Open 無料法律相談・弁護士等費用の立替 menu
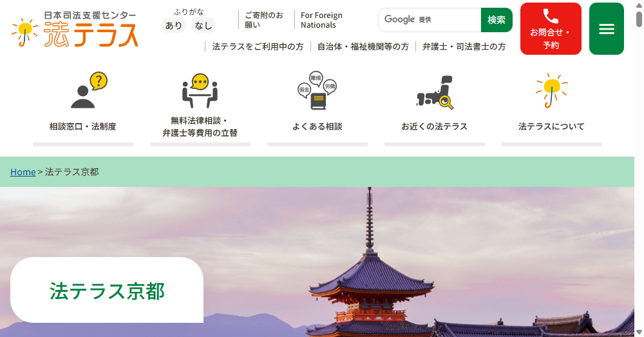The width and height of the screenshot is (644, 337). (200, 127)
